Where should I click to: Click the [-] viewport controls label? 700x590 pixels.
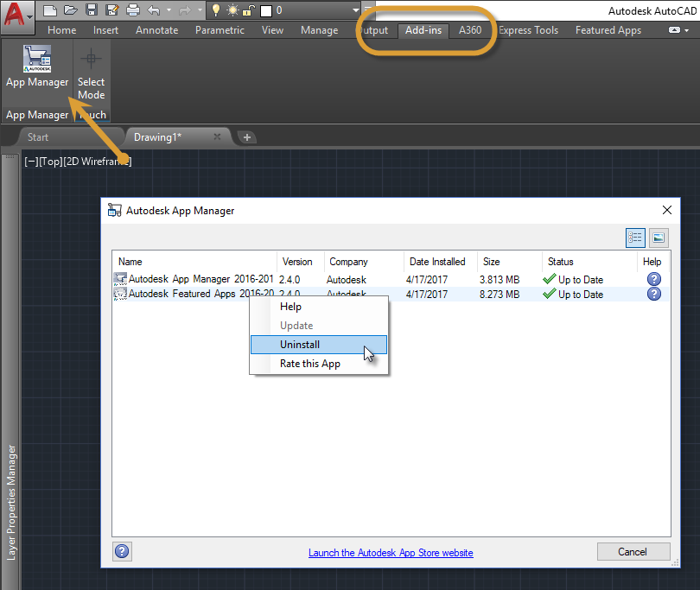point(32,162)
